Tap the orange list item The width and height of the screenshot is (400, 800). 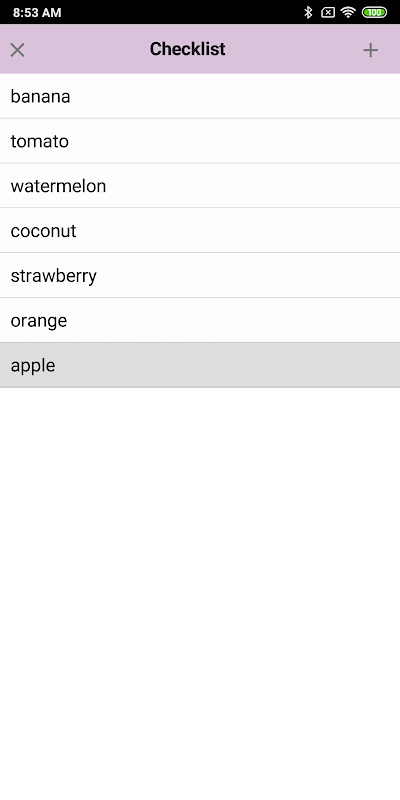pyautogui.click(x=200, y=320)
